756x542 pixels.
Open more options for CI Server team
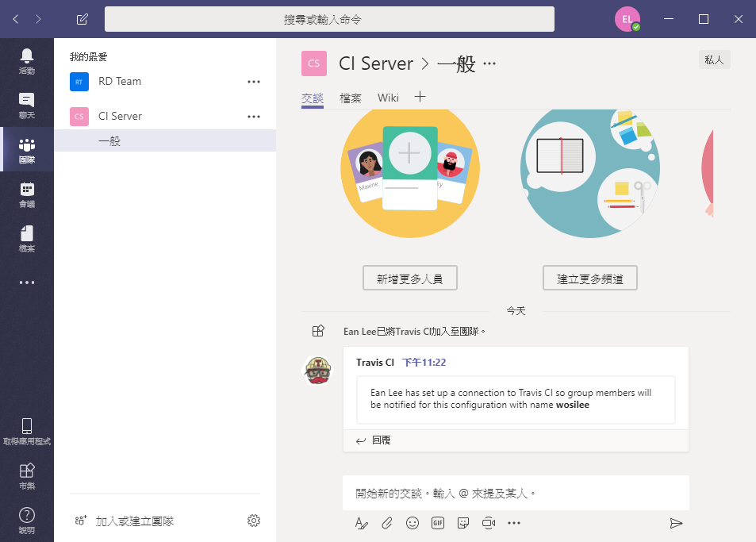coord(254,117)
